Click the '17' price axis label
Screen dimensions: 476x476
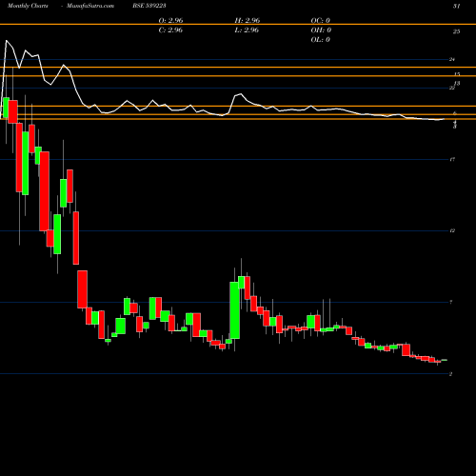[x=452, y=159]
